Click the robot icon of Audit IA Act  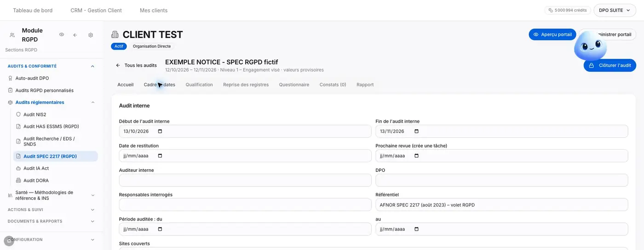coord(18,168)
